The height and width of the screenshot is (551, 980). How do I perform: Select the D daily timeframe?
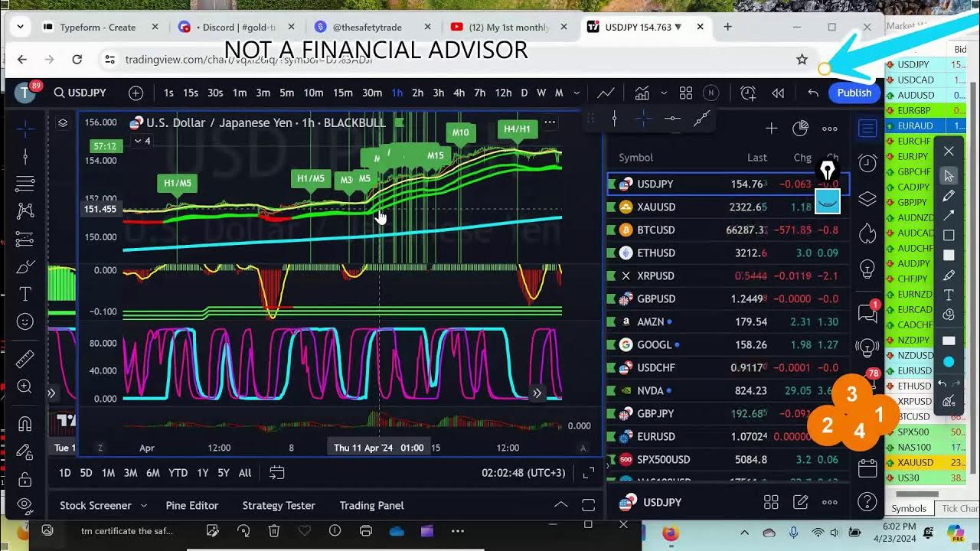[524, 93]
